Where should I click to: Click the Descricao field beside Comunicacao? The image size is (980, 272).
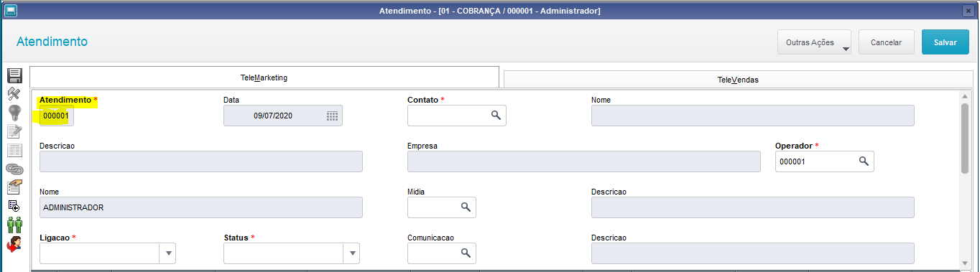(753, 253)
